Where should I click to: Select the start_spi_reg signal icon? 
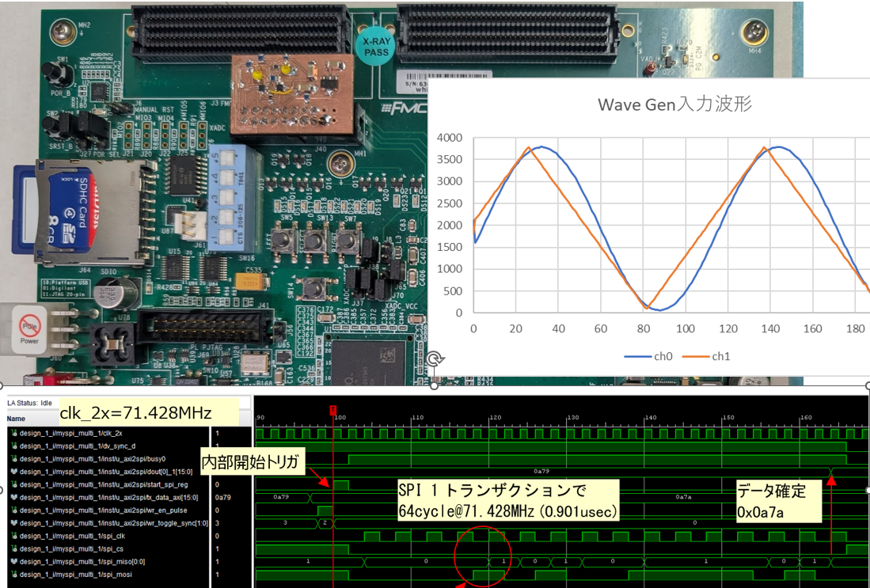point(14,484)
